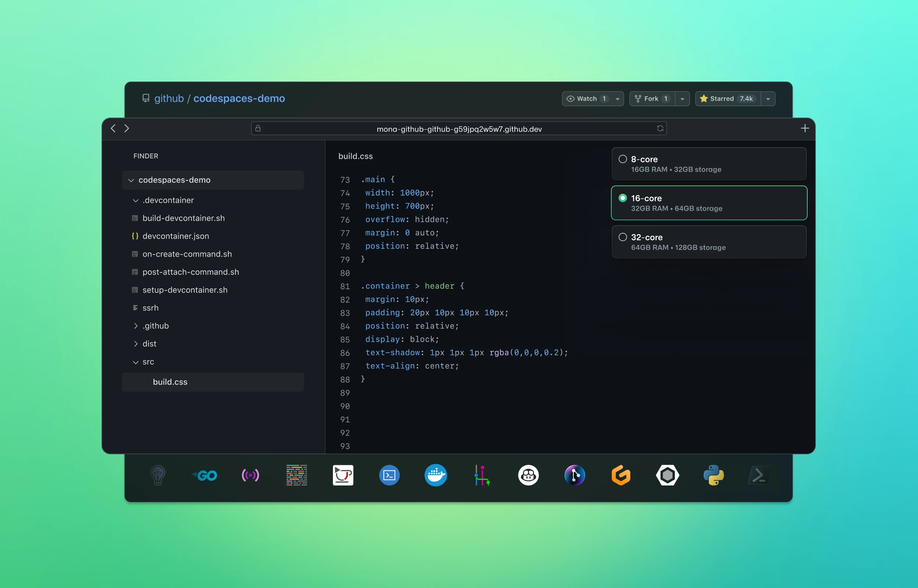Click the github repository owner link

(x=169, y=98)
